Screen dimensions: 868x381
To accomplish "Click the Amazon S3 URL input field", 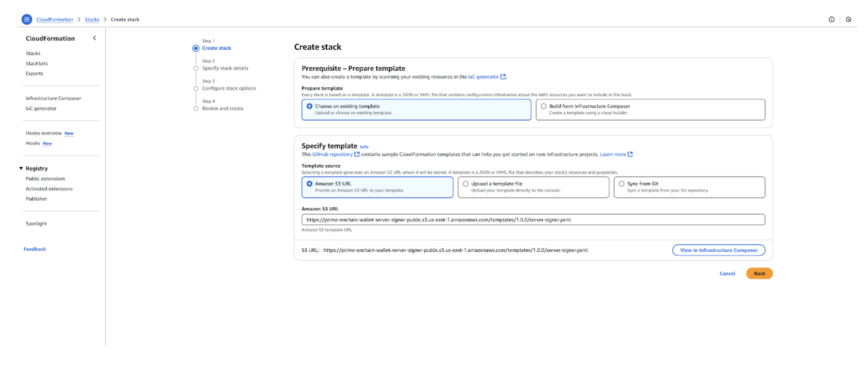I will click(533, 220).
